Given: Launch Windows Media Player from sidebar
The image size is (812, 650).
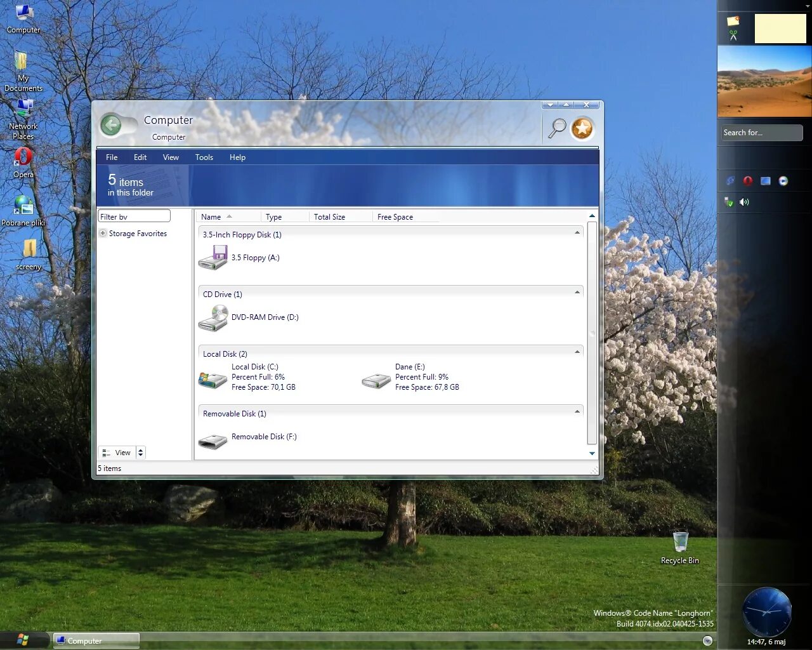Looking at the screenshot, I should click(x=783, y=181).
